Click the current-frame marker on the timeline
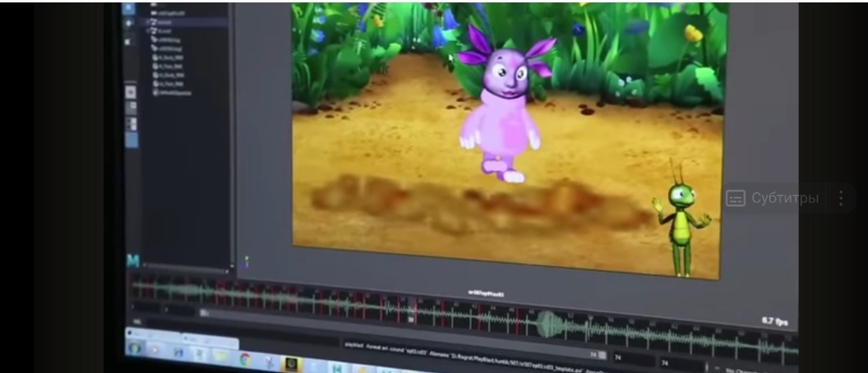This screenshot has width=868, height=373. click(411, 310)
